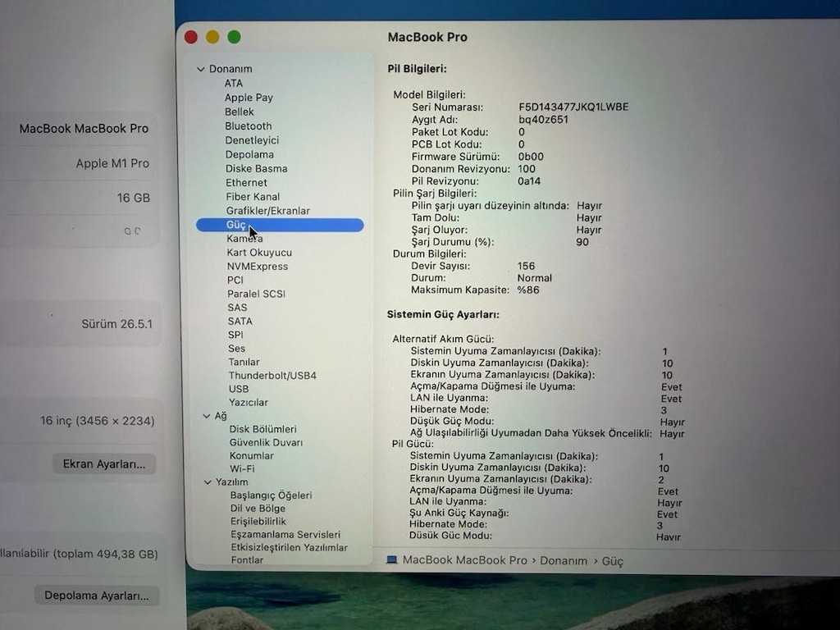Click the Pil Bilgileri heading
The height and width of the screenshot is (630, 840).
(417, 69)
